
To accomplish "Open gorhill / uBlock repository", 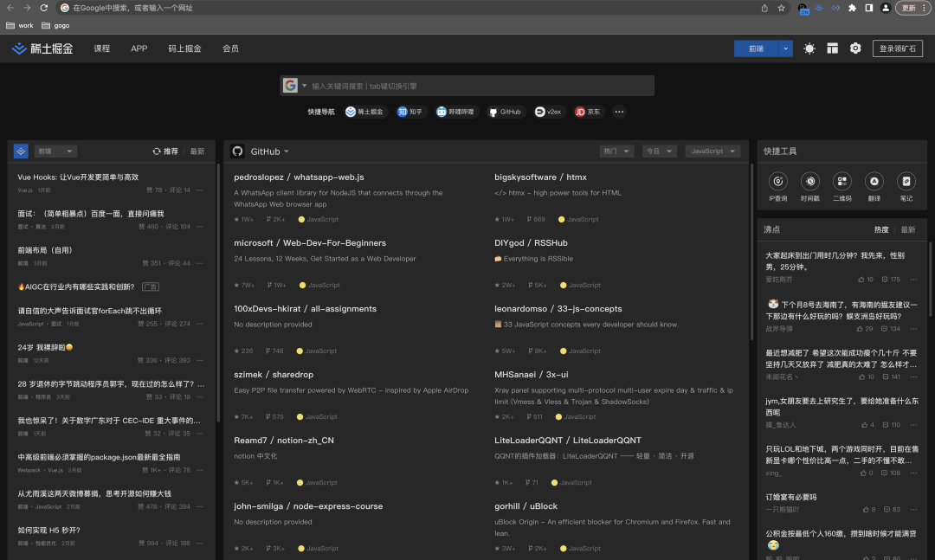I will [526, 505].
